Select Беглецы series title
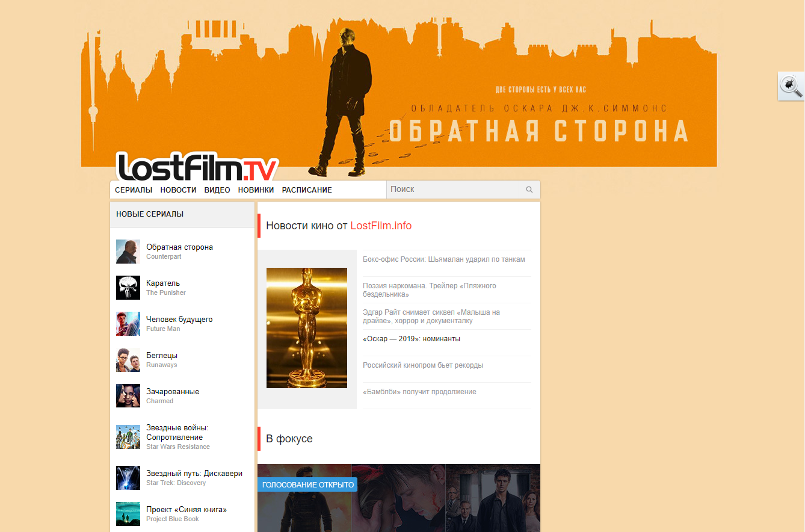The image size is (805, 532). click(x=162, y=356)
